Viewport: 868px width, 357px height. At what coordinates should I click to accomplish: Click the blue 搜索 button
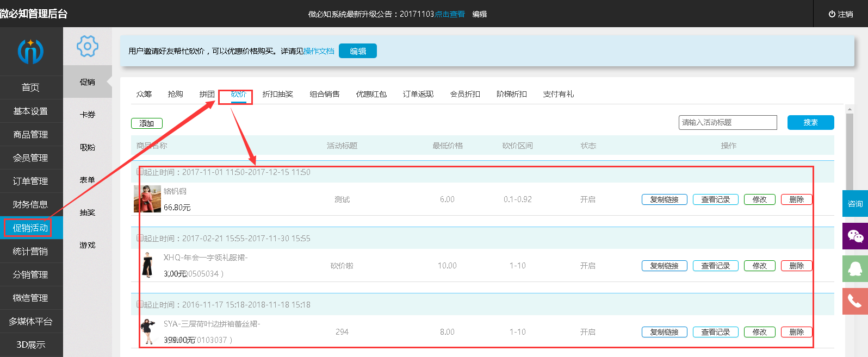pos(810,123)
